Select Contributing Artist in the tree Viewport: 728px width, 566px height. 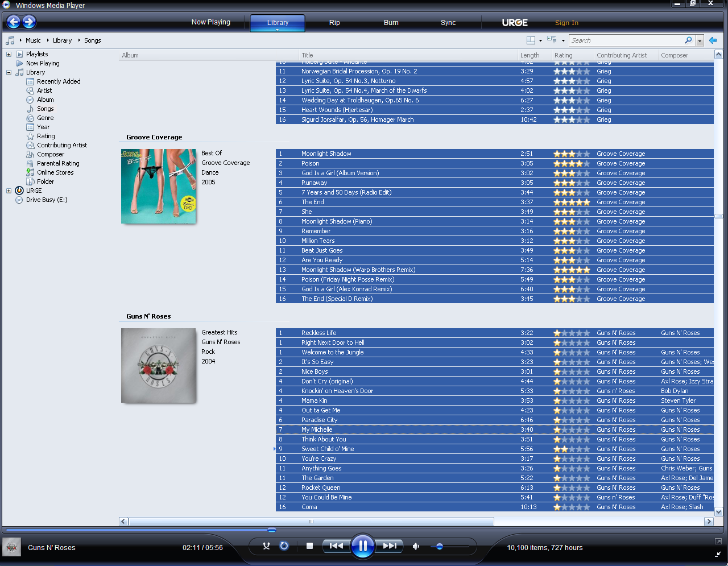coord(62,145)
